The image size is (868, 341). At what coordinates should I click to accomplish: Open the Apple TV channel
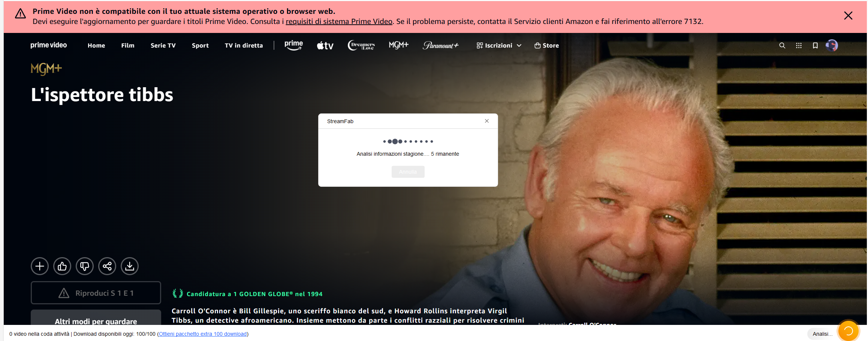(x=325, y=46)
